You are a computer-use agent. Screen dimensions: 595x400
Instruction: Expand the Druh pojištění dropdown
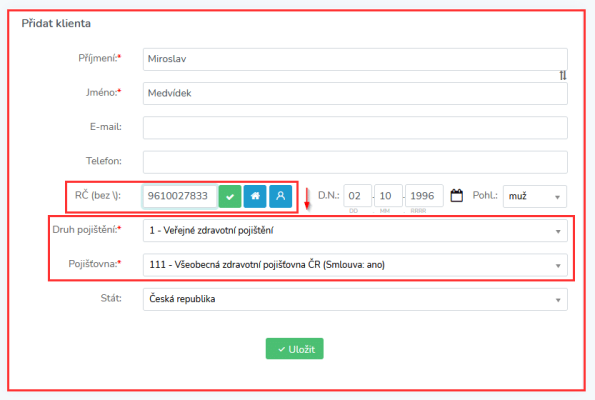355,231
